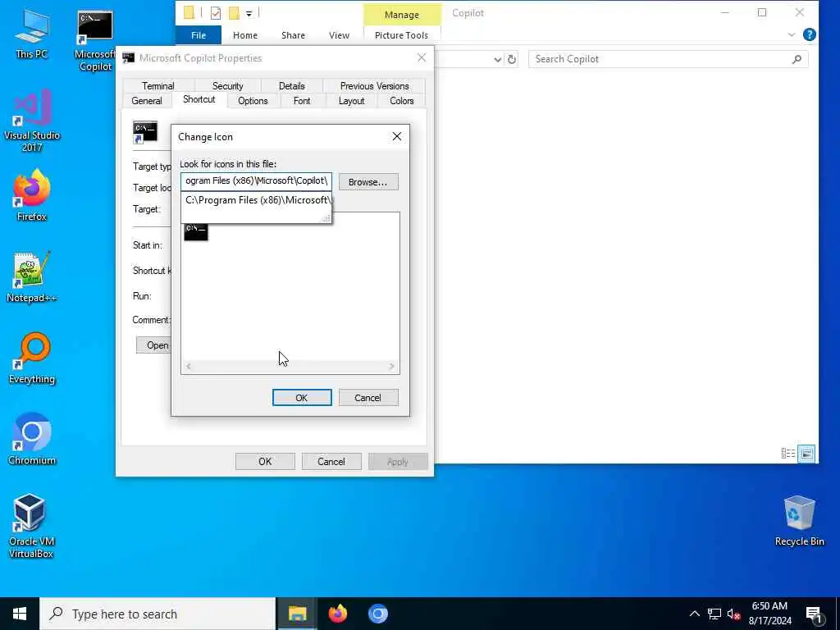Select Oracle VM VirtualBox desktop icon

point(30,526)
